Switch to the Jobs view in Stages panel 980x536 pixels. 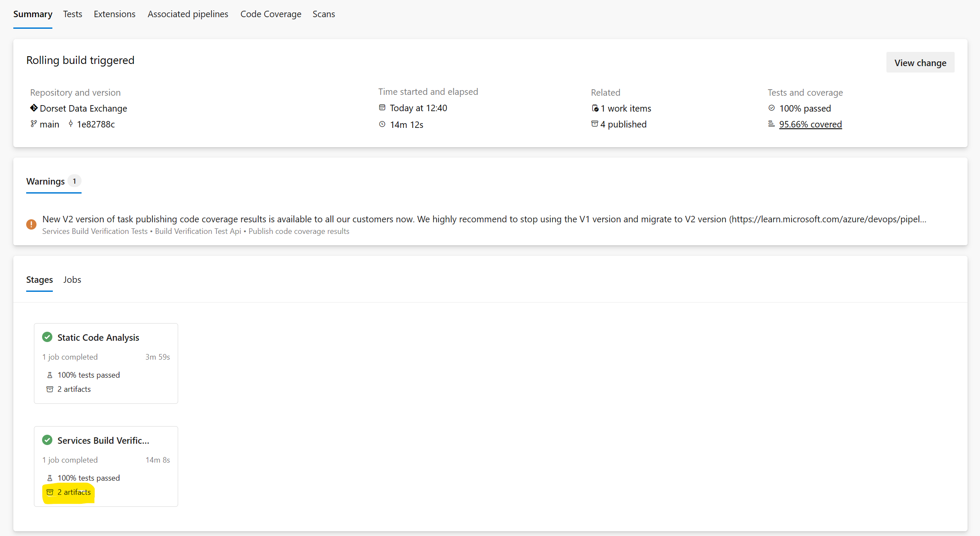point(73,279)
